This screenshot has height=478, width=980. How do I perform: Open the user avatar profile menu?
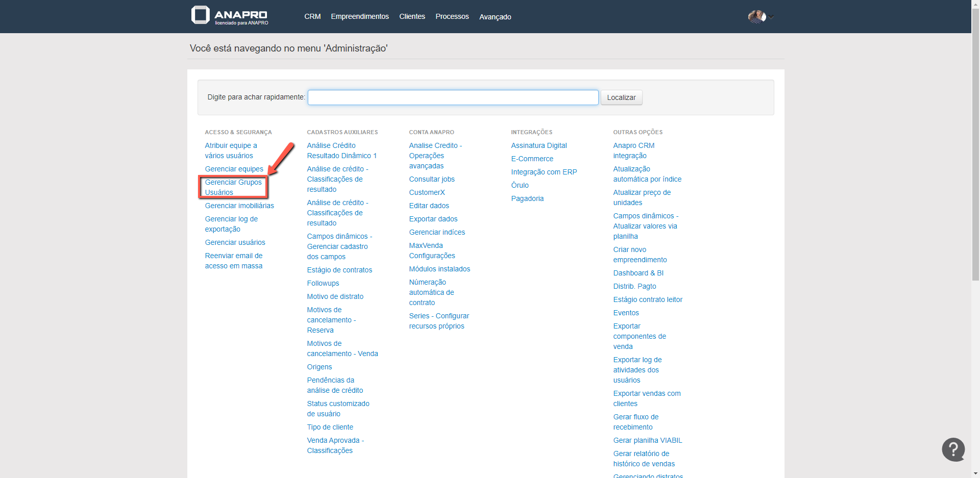[x=756, y=17]
